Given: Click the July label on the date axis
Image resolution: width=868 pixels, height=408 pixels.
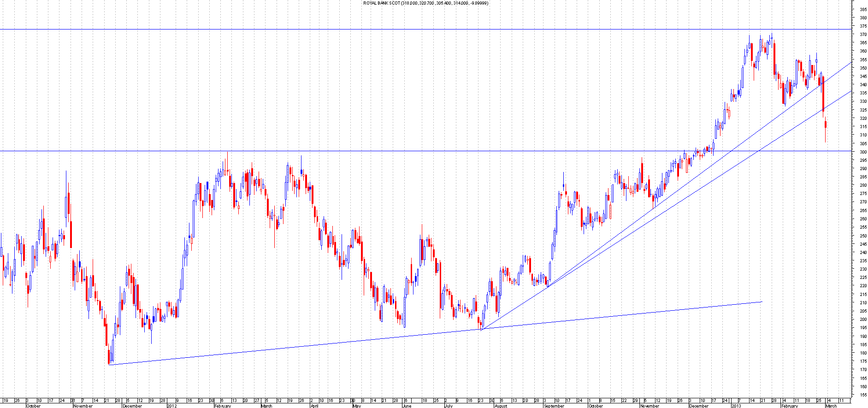Looking at the screenshot, I should [x=449, y=406].
